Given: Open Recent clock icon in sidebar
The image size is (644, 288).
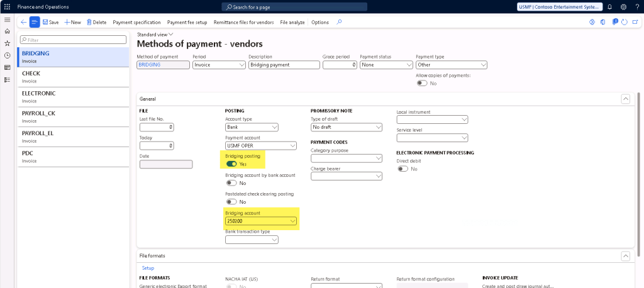Looking at the screenshot, I should coord(7,55).
